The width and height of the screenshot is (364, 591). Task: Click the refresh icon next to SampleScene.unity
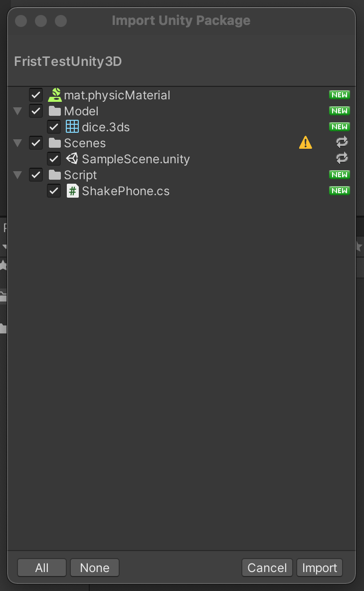[342, 158]
